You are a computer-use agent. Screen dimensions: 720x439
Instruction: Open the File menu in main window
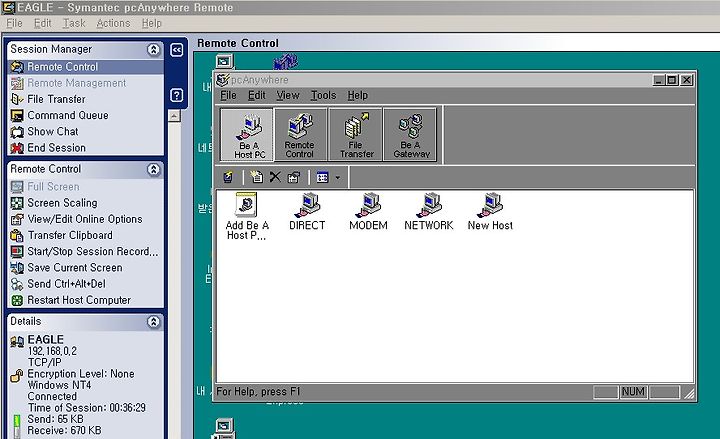click(x=14, y=23)
